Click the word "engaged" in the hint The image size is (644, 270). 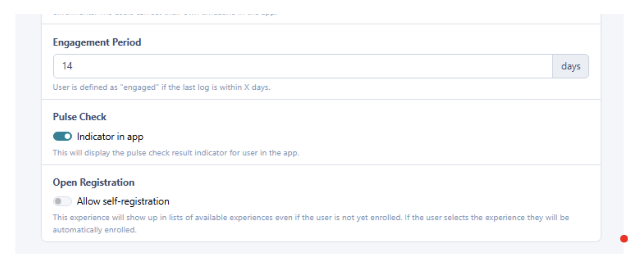click(x=139, y=87)
